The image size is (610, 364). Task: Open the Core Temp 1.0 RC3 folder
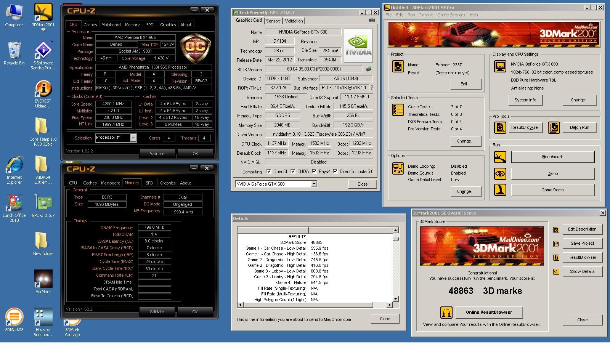(43, 131)
